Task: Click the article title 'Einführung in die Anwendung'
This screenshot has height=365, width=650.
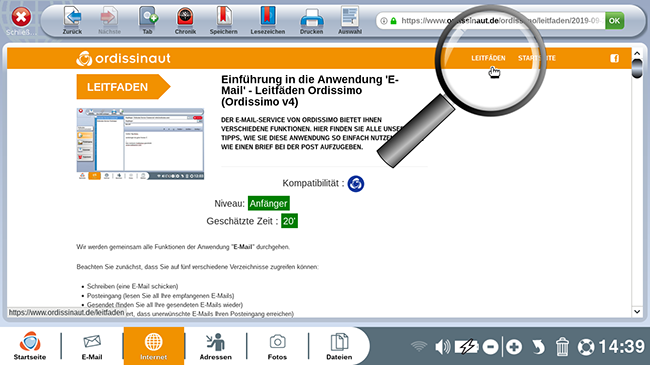Action: coord(310,90)
